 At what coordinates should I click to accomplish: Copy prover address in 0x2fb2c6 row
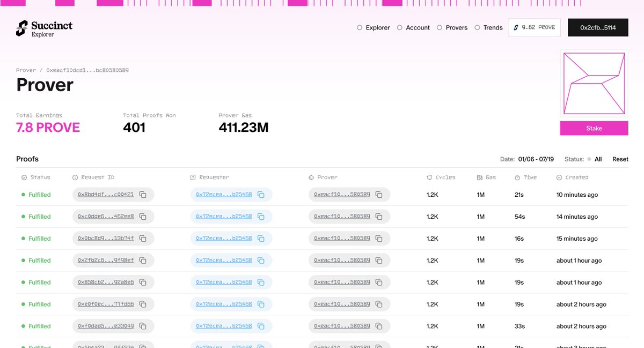pos(379,261)
